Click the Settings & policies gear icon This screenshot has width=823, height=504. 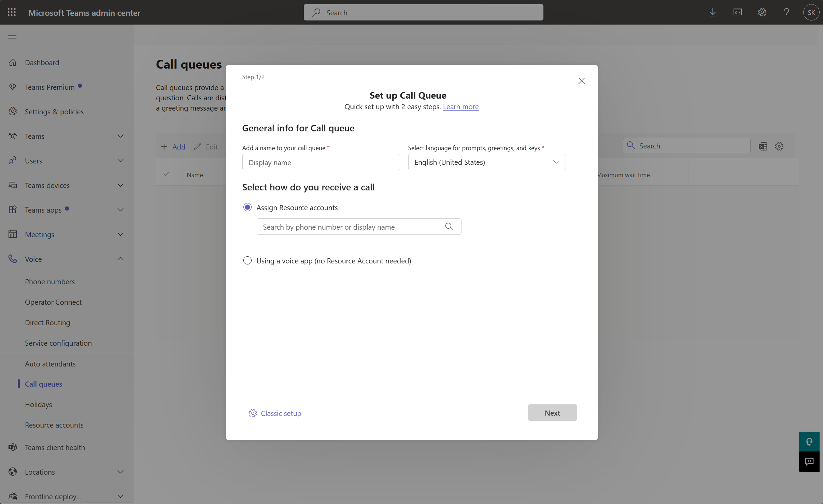tap(13, 112)
